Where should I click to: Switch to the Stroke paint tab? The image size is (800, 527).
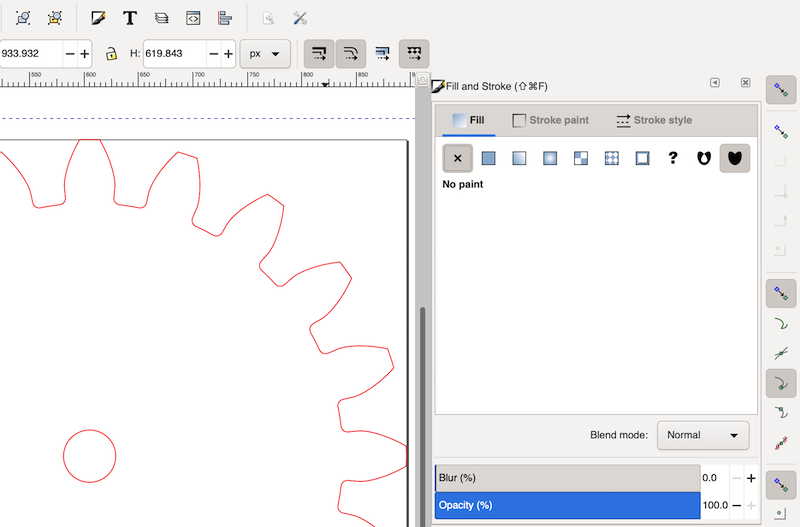(550, 120)
